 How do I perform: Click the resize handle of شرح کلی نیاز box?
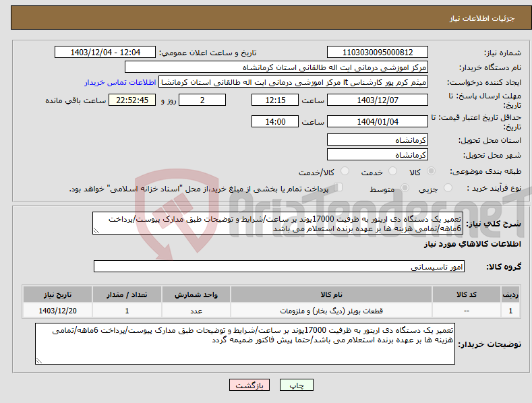96,230
